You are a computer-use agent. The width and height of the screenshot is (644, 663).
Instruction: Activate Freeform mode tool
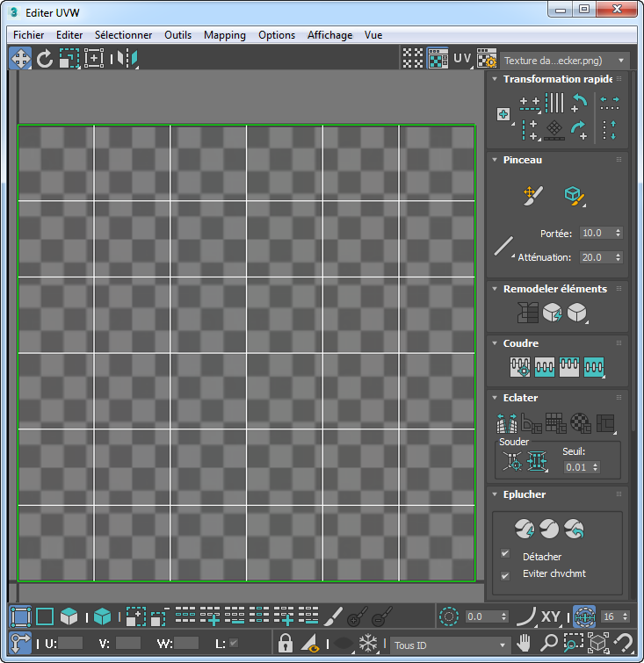pos(93,58)
